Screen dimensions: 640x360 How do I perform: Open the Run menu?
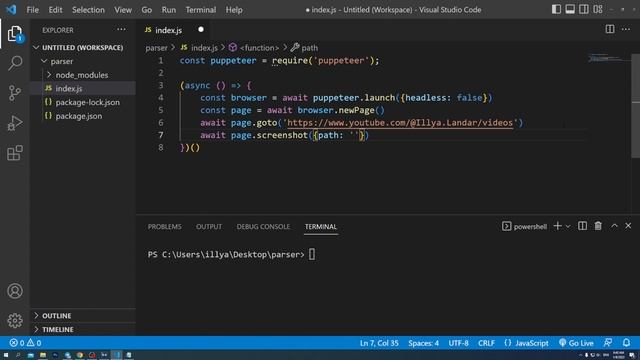point(169,9)
